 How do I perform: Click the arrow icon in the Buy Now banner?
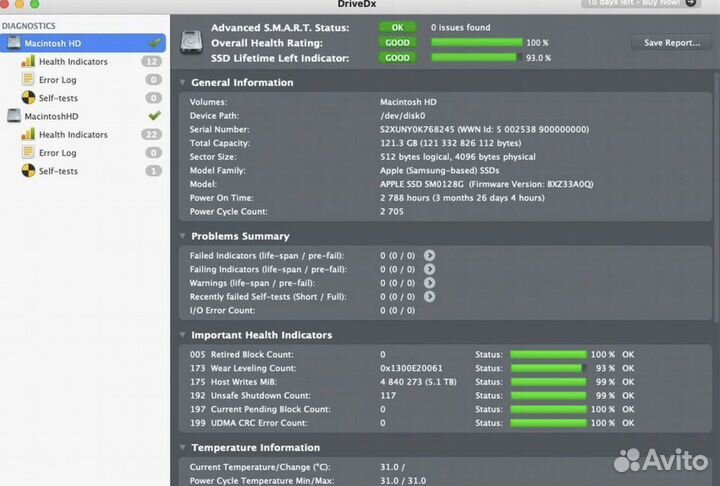691,3
